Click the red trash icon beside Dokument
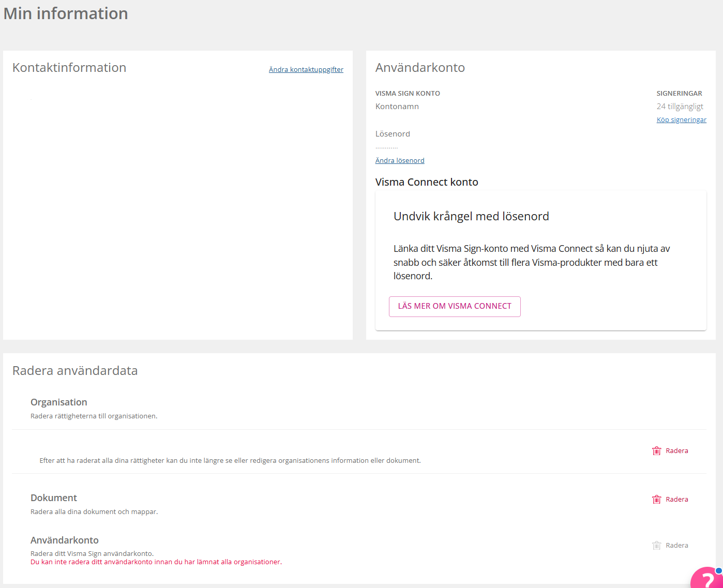Image resolution: width=723 pixels, height=588 pixels. [x=656, y=500]
